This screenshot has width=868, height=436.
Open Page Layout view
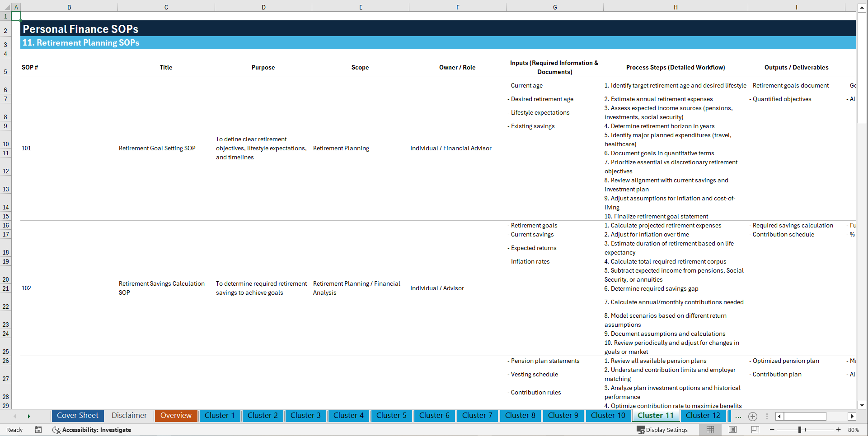[732, 430]
